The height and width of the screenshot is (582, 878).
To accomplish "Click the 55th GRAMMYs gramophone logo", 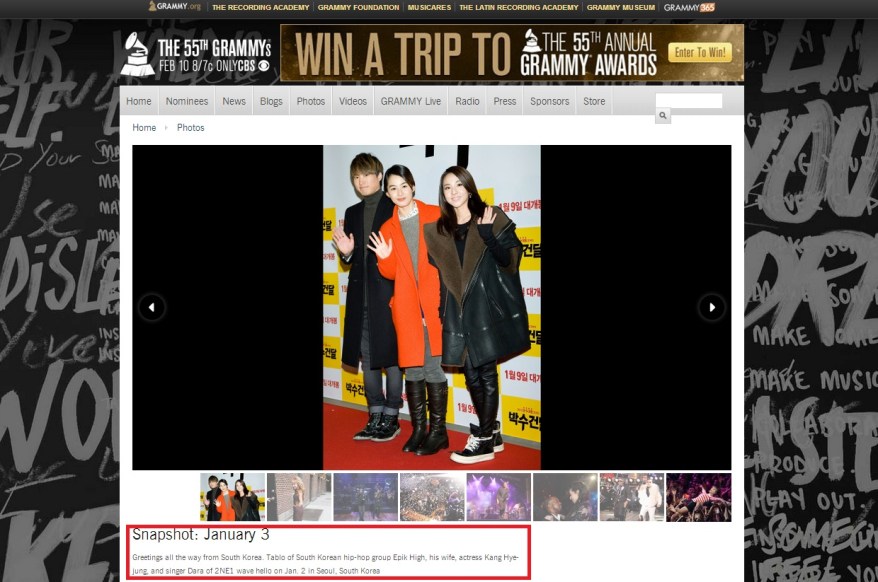I will (137, 54).
